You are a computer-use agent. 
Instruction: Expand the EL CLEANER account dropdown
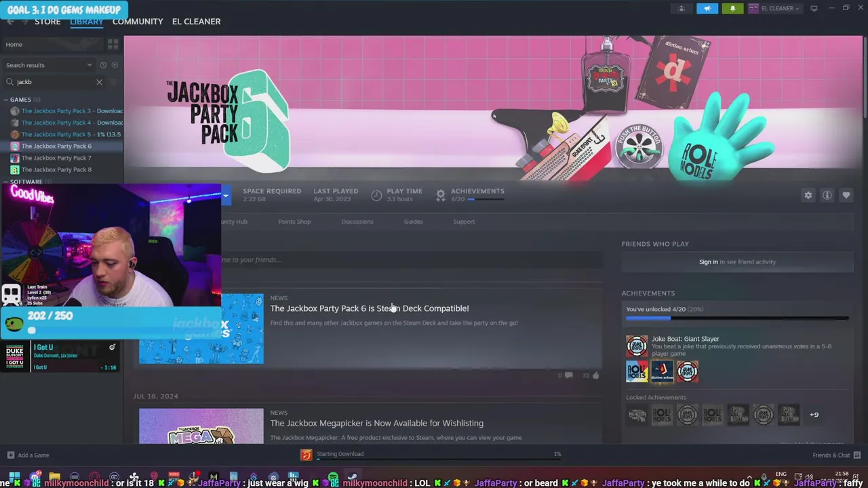[774, 8]
